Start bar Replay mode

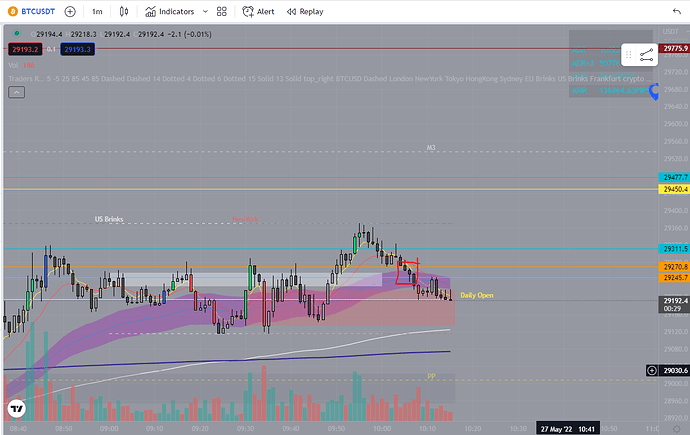(x=305, y=11)
